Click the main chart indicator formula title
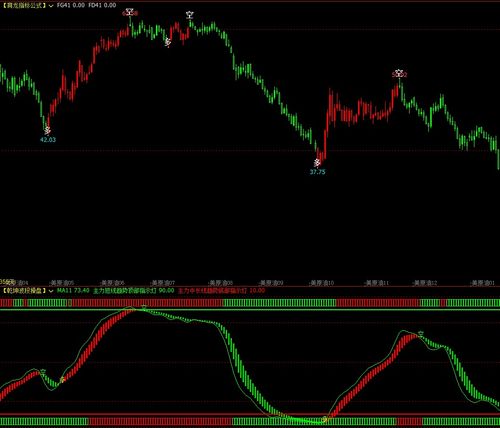The height and width of the screenshot is (428, 500). pyautogui.click(x=24, y=5)
